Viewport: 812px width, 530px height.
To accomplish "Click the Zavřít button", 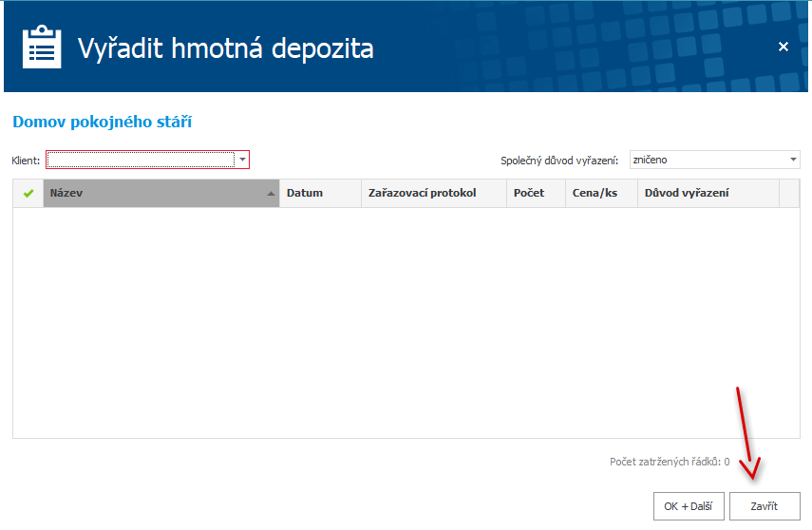I will [x=765, y=506].
